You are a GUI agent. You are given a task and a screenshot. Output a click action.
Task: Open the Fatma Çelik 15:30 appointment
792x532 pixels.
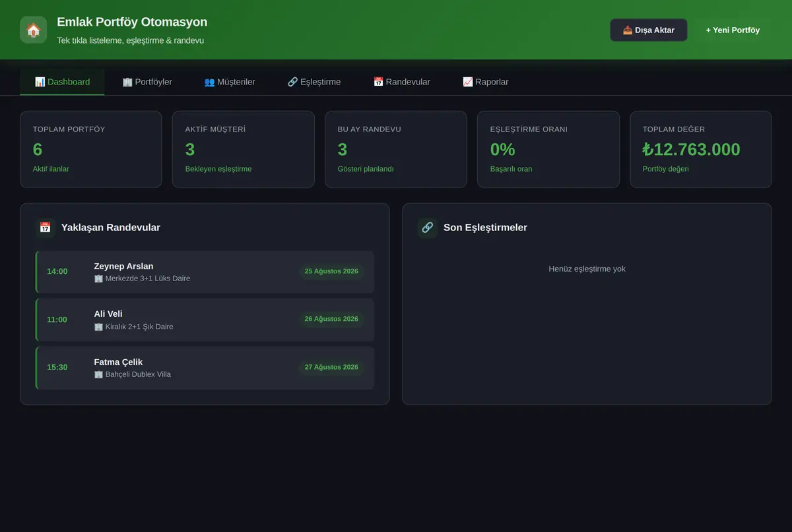coord(205,368)
